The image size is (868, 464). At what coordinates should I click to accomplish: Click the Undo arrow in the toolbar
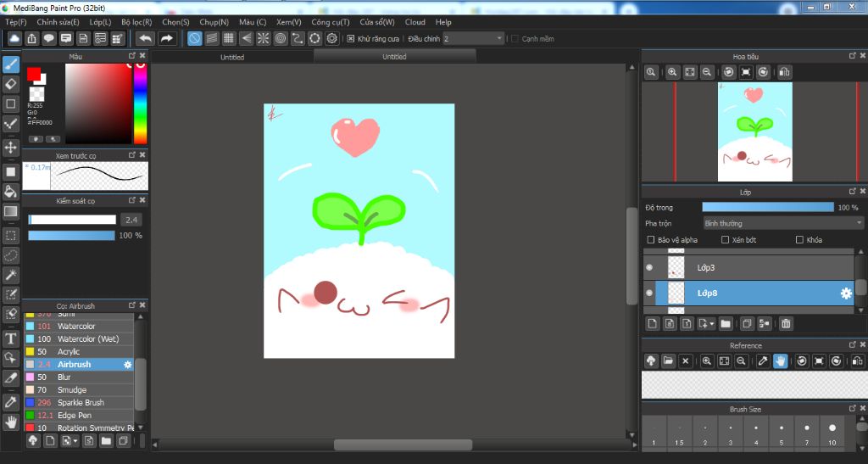(145, 38)
